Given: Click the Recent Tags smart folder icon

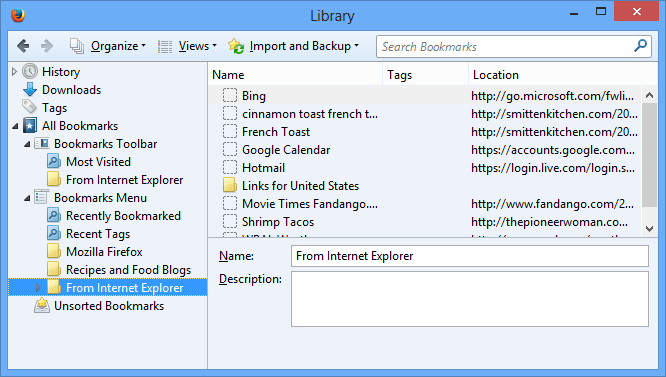Looking at the screenshot, I should 54,233.
